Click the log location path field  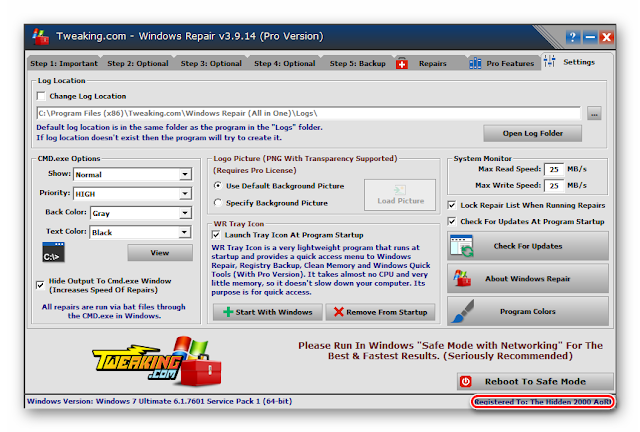point(309,113)
